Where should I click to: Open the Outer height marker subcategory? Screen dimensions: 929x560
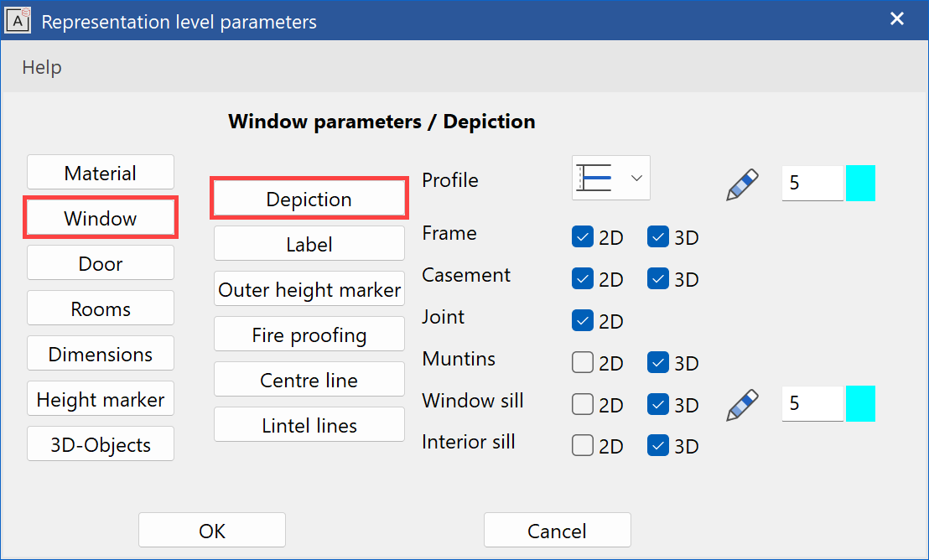point(309,289)
